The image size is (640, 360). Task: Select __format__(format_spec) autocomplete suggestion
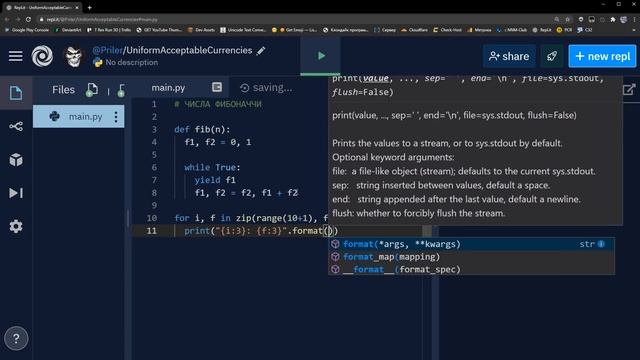click(471, 269)
